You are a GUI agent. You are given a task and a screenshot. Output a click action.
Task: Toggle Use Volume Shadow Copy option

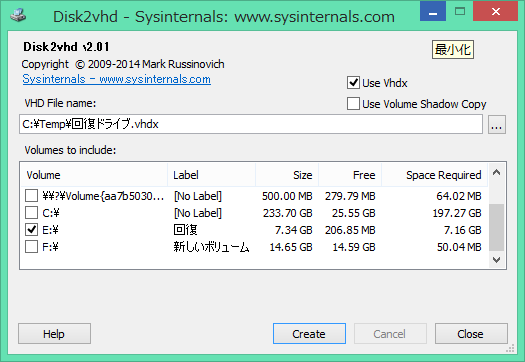click(353, 104)
